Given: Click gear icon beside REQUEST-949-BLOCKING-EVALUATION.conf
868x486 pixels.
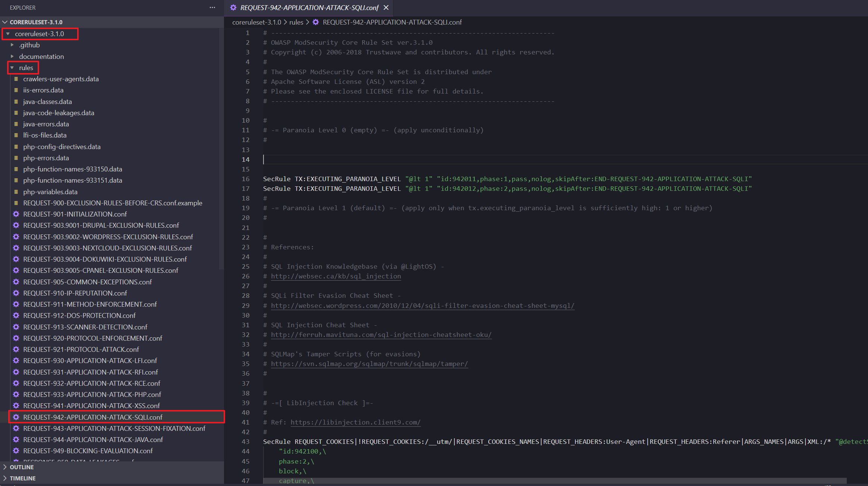Looking at the screenshot, I should point(16,451).
